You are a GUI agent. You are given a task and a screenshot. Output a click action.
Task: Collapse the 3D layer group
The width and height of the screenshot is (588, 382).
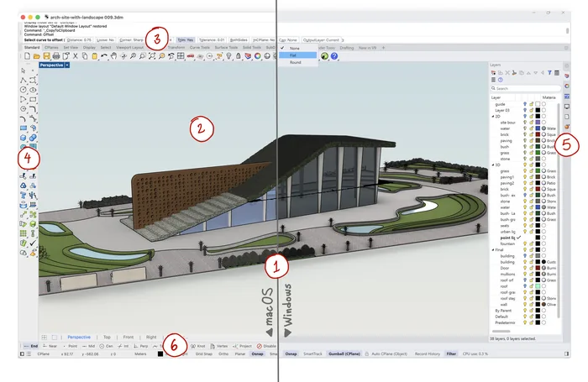(493, 165)
